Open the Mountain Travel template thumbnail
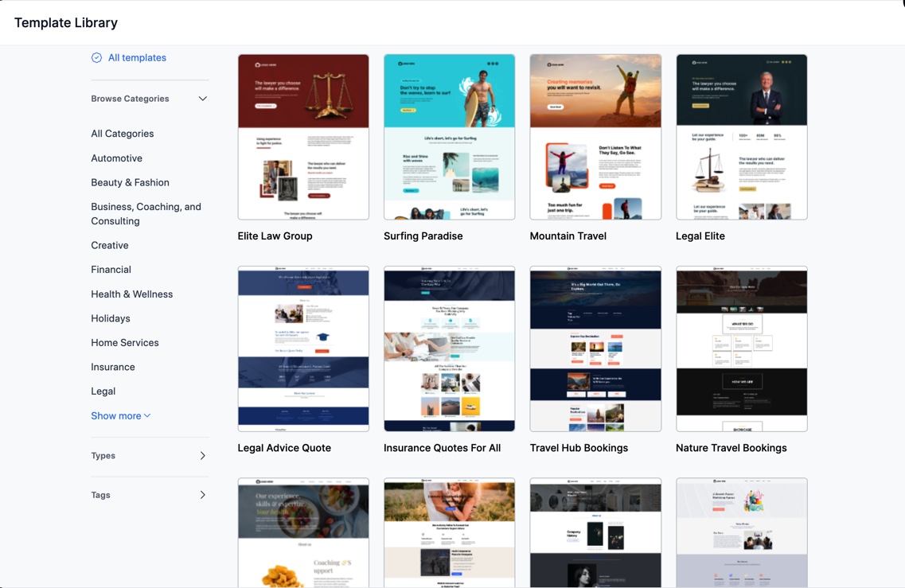The height and width of the screenshot is (588, 905). click(595, 137)
